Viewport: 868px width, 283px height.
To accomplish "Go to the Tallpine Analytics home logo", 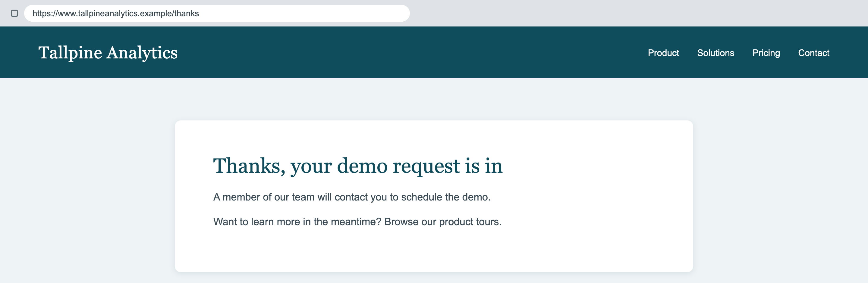I will point(108,53).
